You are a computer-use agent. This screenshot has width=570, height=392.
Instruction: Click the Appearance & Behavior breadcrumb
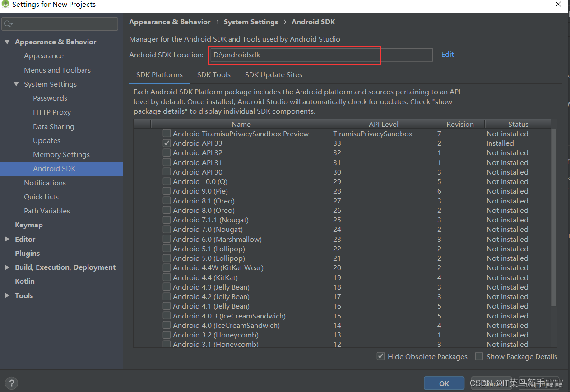(x=170, y=22)
